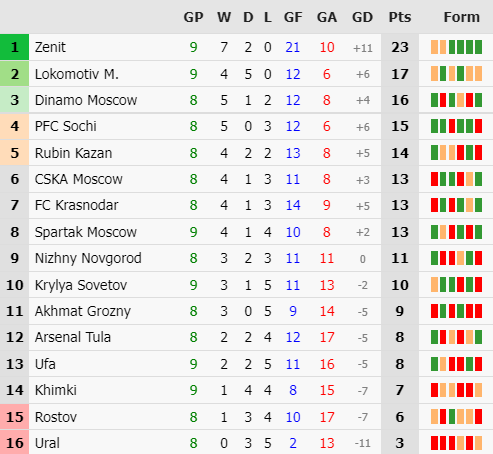
Task: Click the green rank 1 position badge
Action: click(14, 47)
